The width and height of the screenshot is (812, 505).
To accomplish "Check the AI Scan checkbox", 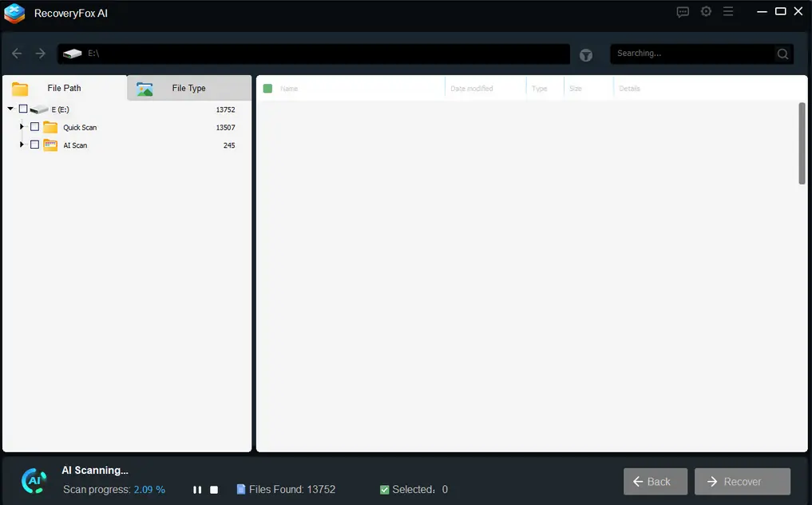I will point(34,145).
